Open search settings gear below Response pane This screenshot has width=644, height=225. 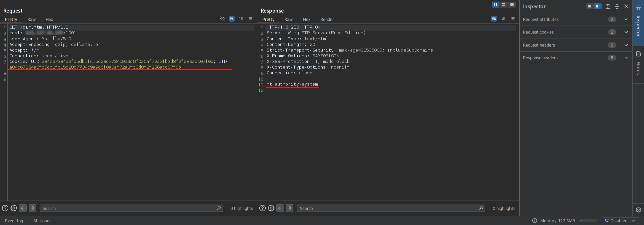[x=271, y=208]
